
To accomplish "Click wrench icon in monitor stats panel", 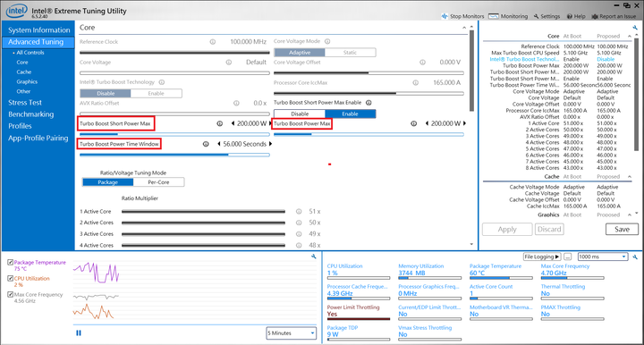I will point(635,257).
